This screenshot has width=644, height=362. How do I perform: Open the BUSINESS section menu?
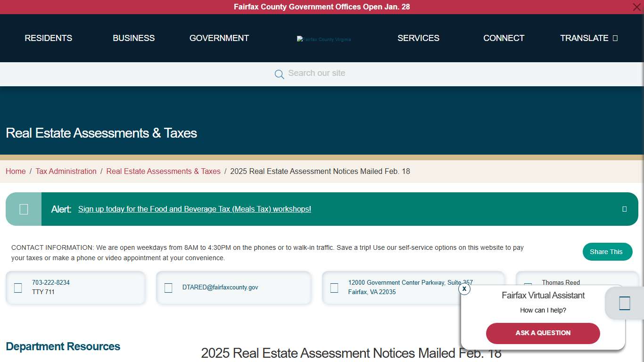point(133,38)
